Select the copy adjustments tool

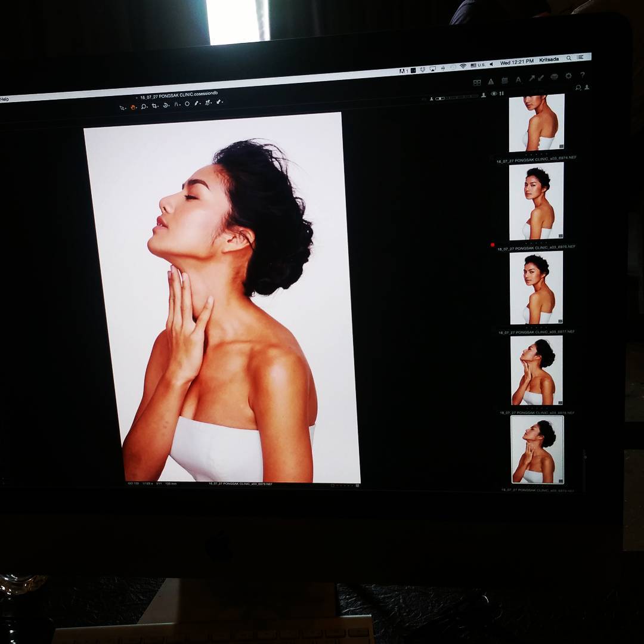click(x=208, y=103)
